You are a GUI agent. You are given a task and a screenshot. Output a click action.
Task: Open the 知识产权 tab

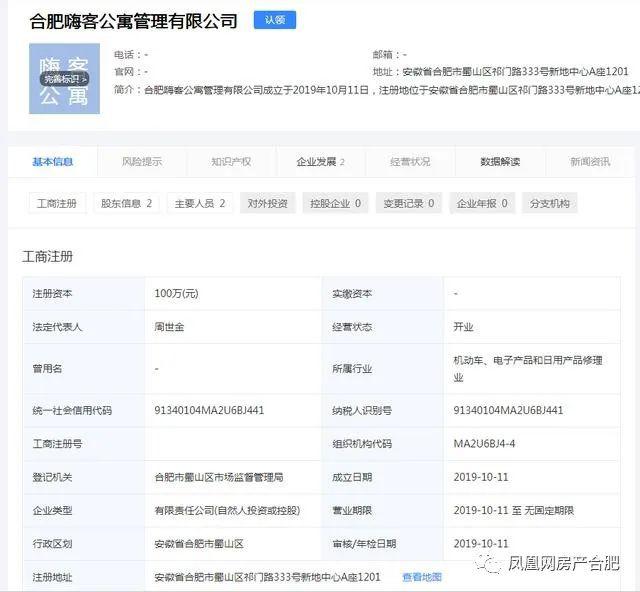[x=231, y=162]
